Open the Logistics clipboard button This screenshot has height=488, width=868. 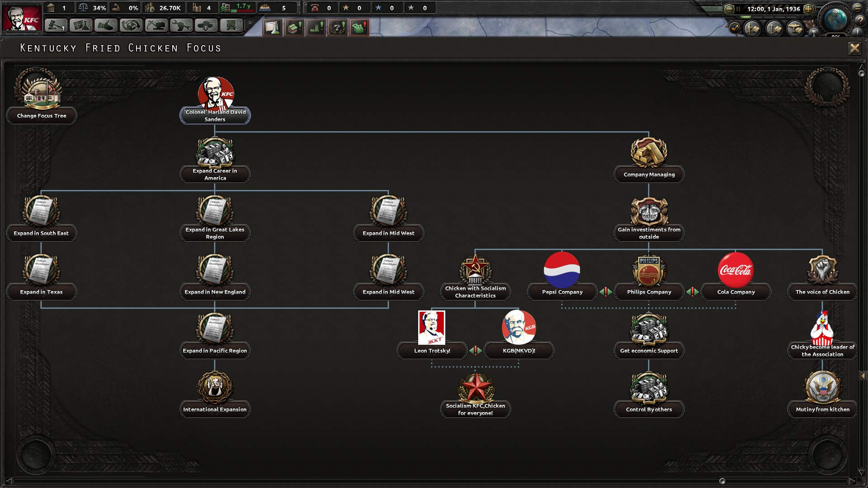click(231, 26)
